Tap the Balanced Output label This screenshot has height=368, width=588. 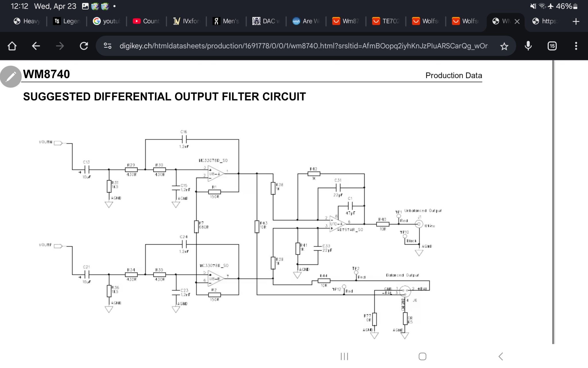click(x=402, y=275)
